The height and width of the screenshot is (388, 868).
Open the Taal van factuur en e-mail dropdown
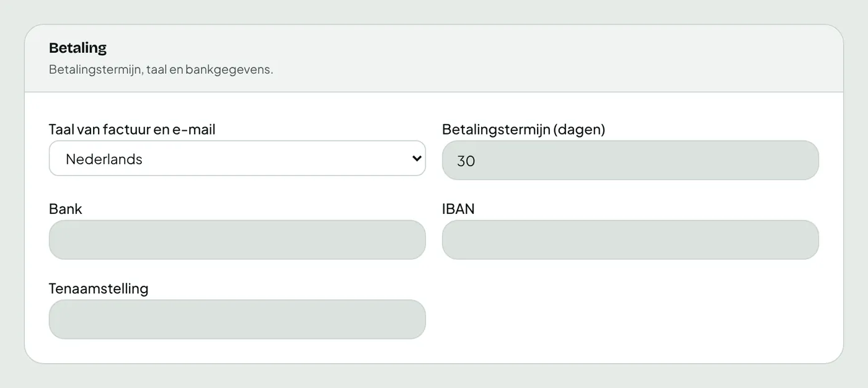237,159
